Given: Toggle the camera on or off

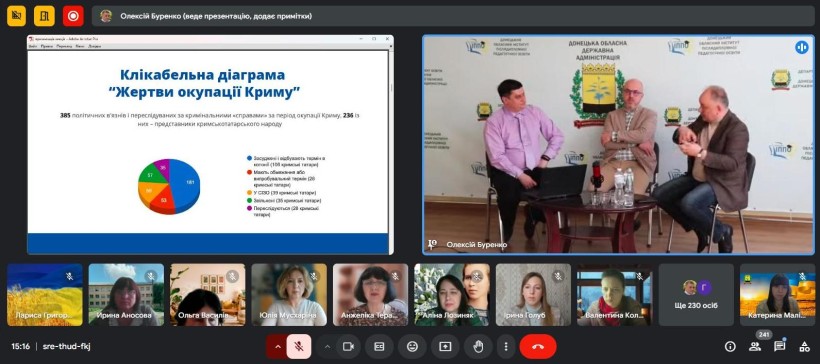Looking at the screenshot, I should click(348, 347).
